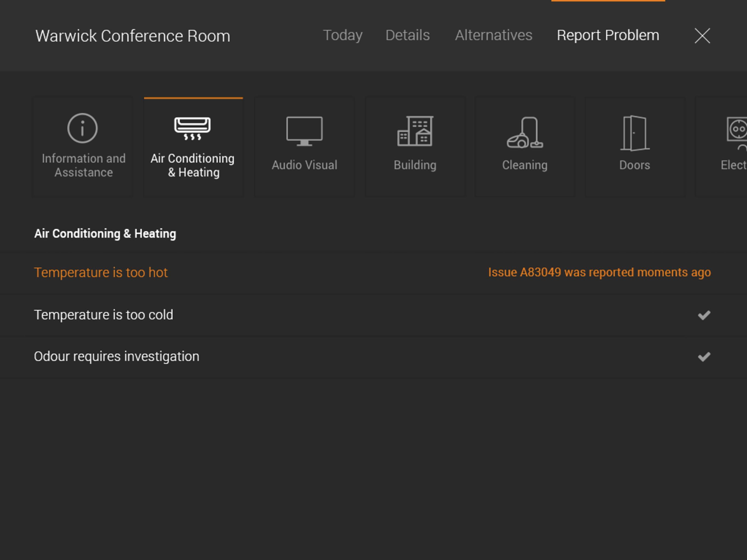Pick the Cleaning vacuum icon
Screen dimensions: 747x560
525,132
